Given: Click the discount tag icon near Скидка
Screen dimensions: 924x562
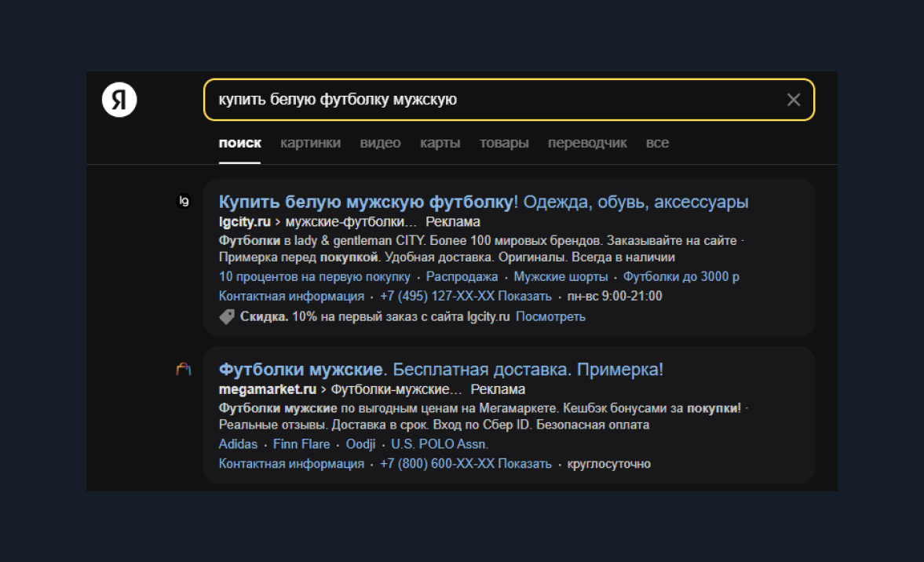Looking at the screenshot, I should 226,317.
